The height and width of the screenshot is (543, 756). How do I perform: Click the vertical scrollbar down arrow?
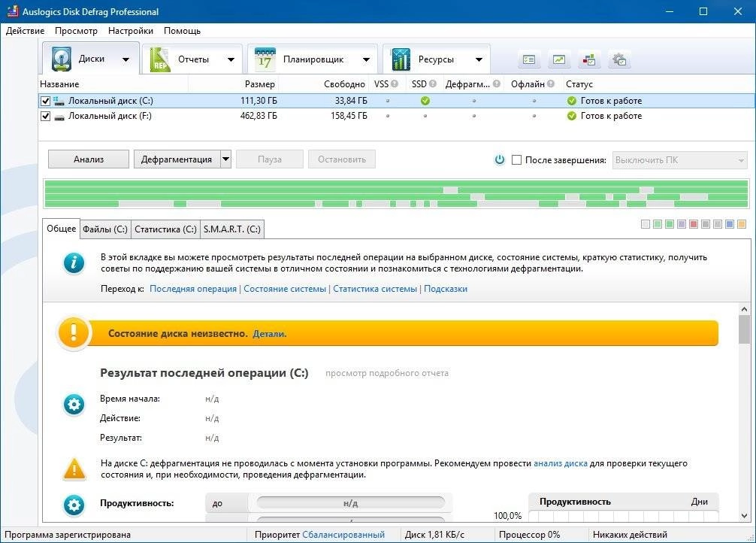(744, 515)
